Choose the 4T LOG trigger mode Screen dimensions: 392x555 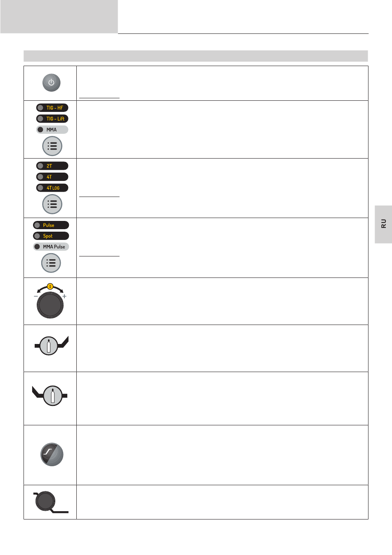(52, 188)
